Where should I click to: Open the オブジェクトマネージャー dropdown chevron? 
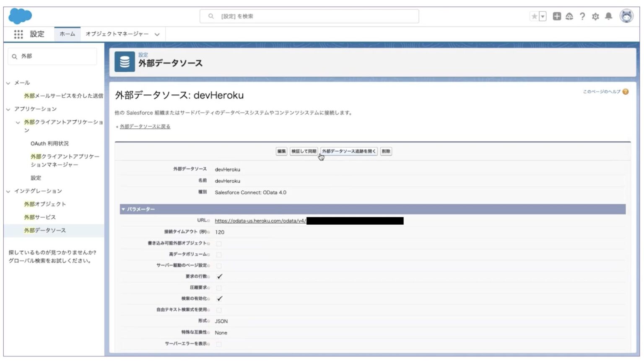[157, 34]
